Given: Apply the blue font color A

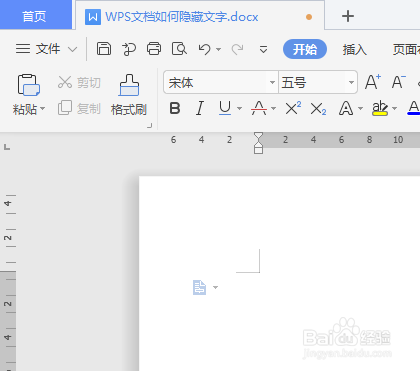Looking at the screenshot, I should tap(414, 108).
